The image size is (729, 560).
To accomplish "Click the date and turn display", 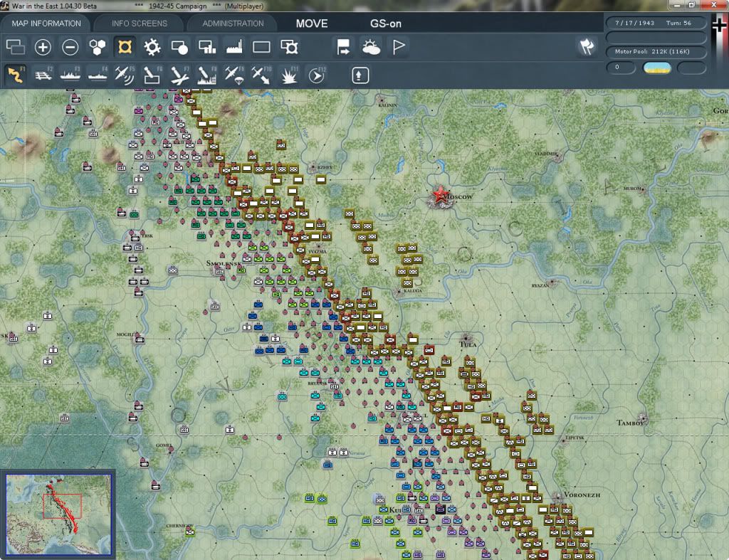I will click(x=656, y=23).
